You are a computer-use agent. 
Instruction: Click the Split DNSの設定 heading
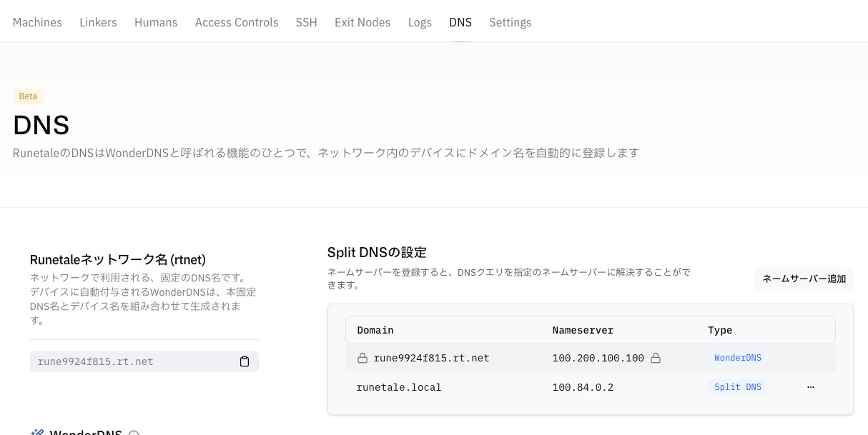point(377,252)
